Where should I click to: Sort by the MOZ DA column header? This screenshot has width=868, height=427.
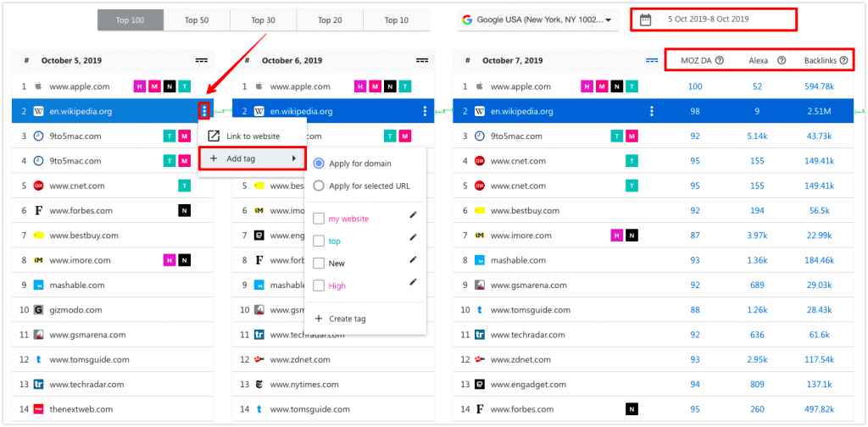(695, 61)
